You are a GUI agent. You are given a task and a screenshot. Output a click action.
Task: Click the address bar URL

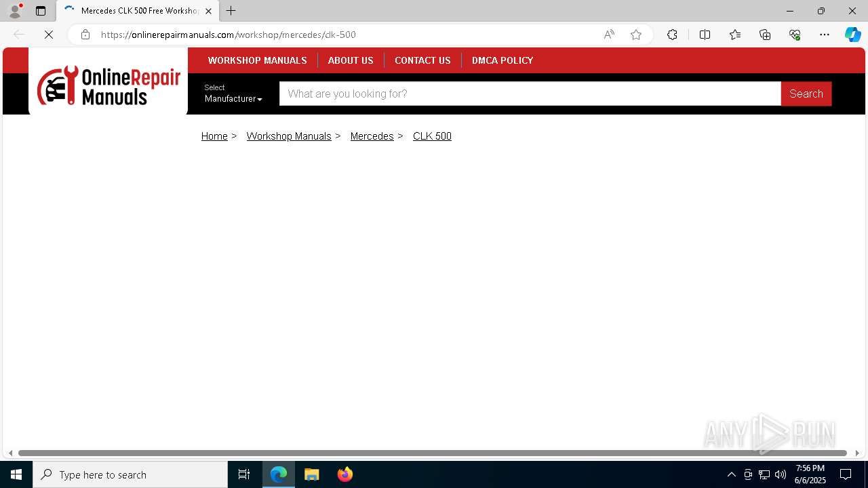(229, 35)
